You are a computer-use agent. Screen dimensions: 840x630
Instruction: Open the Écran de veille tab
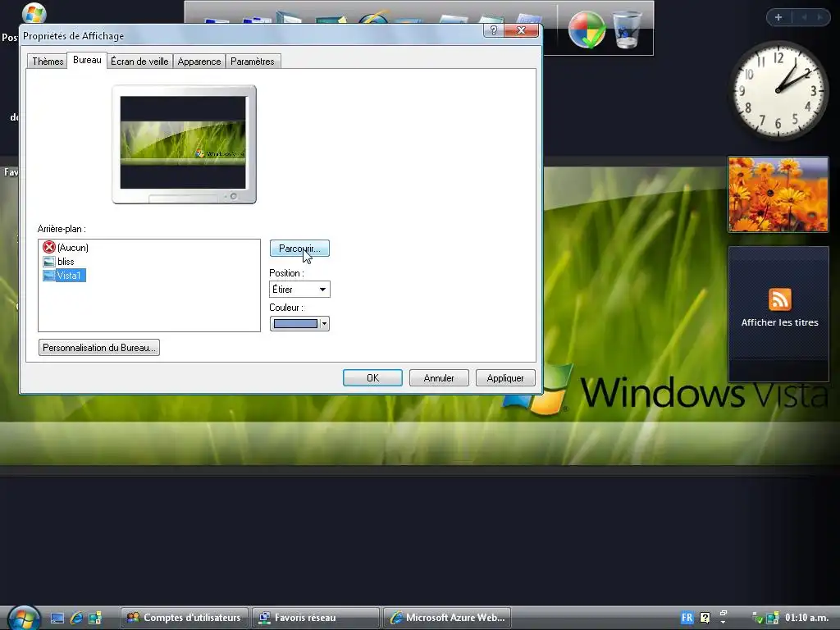139,61
